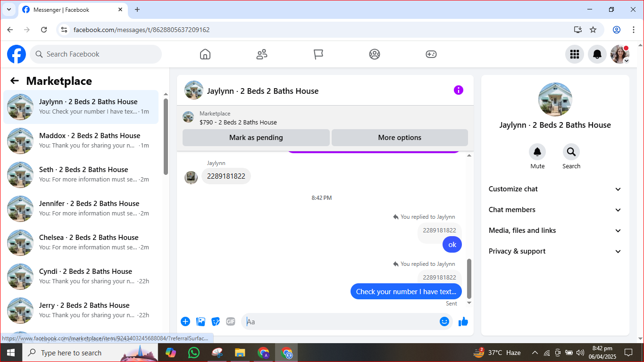Screen dimensions: 644x362
Task: Open the taskbar volume control
Action: [x=580, y=353]
